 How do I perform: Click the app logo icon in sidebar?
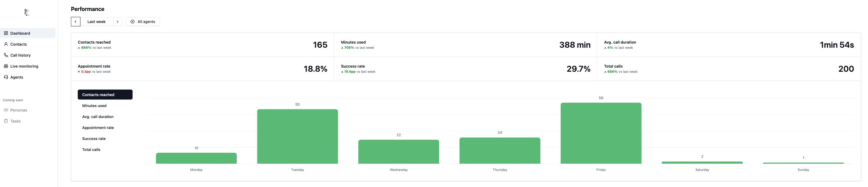tap(27, 12)
